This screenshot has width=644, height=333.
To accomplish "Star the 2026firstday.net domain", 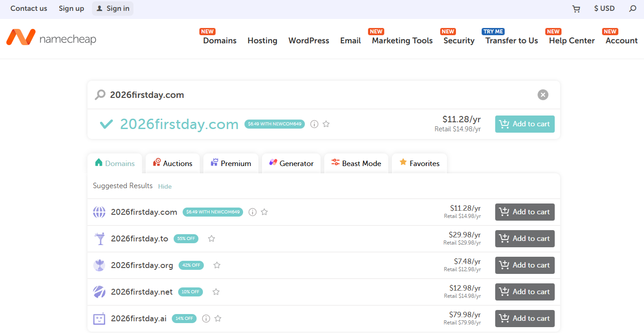I will [216, 292].
